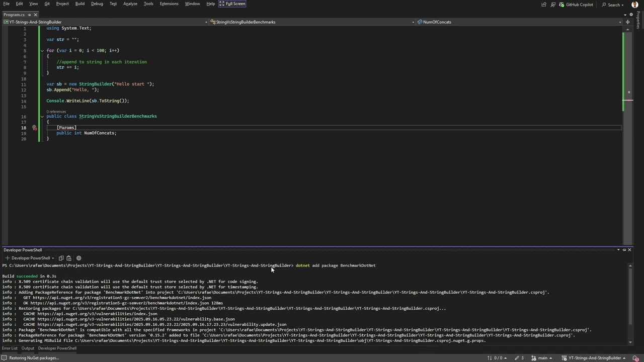Click the quick actions icon on line 18
The height and width of the screenshot is (362, 644).
(x=34, y=128)
